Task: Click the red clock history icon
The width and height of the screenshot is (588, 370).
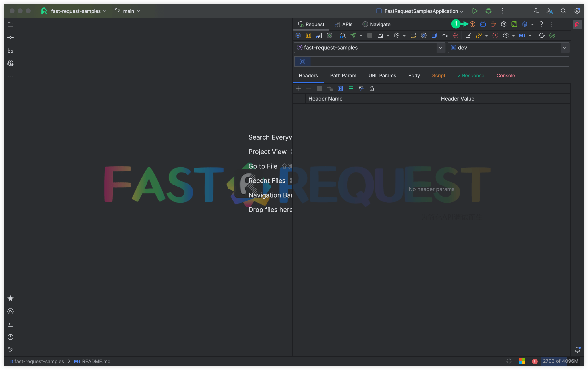Action: point(495,36)
